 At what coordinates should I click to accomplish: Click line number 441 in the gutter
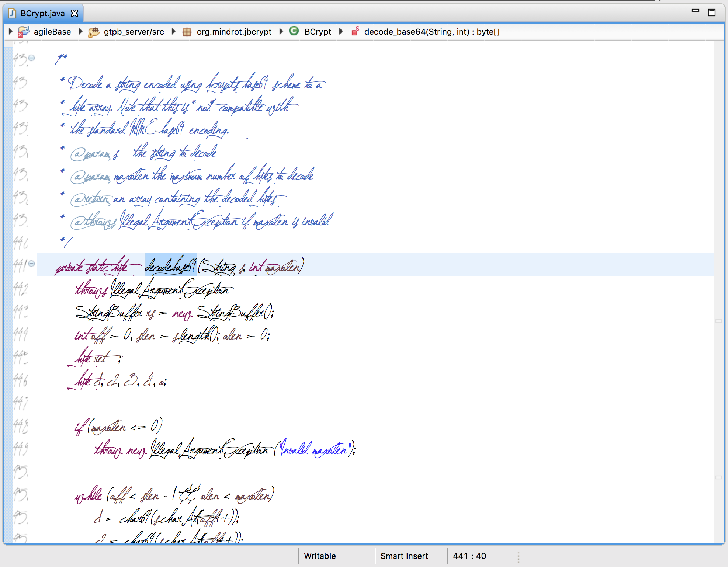21,265
